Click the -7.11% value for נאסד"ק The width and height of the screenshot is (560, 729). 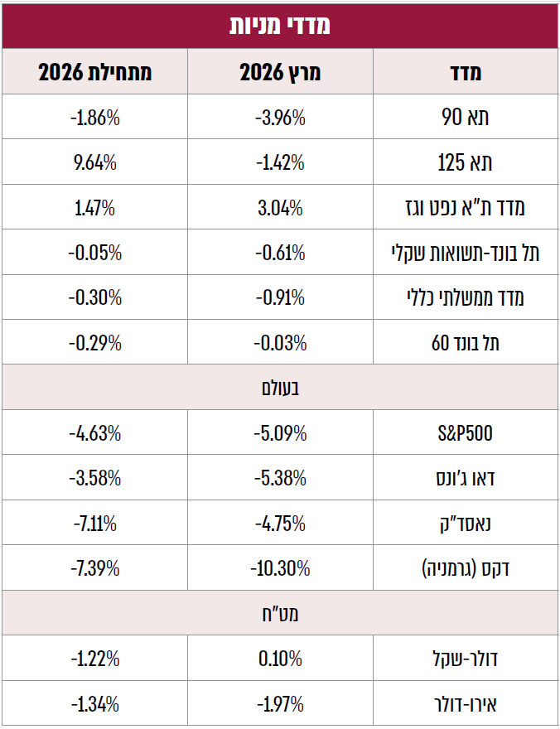pos(95,523)
